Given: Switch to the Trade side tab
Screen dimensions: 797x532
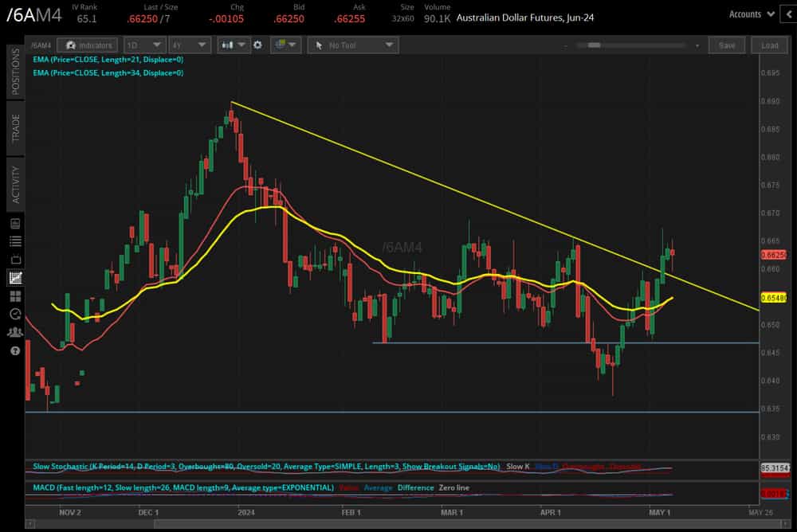Looking at the screenshot, I should click(15, 128).
